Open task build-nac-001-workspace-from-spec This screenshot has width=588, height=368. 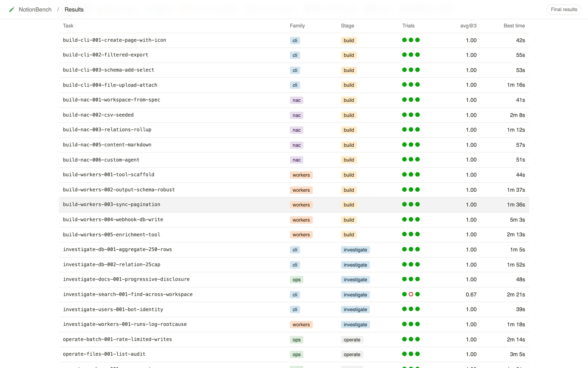coord(111,100)
